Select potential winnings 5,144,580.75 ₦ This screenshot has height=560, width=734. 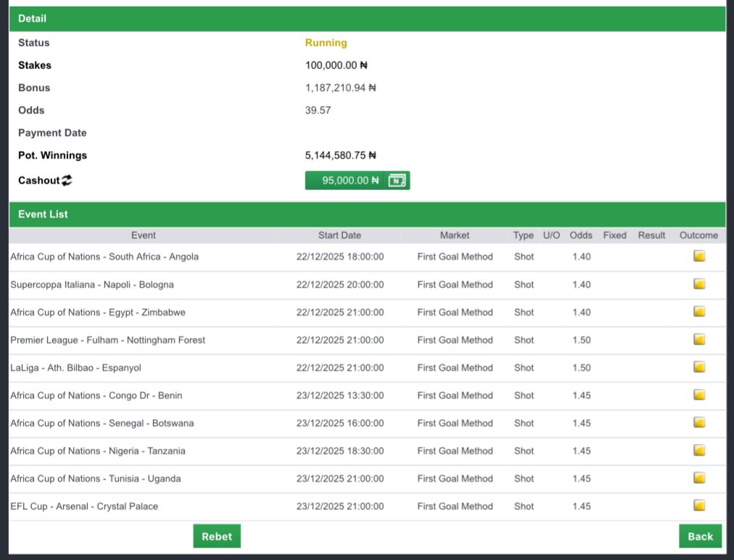[x=340, y=155]
